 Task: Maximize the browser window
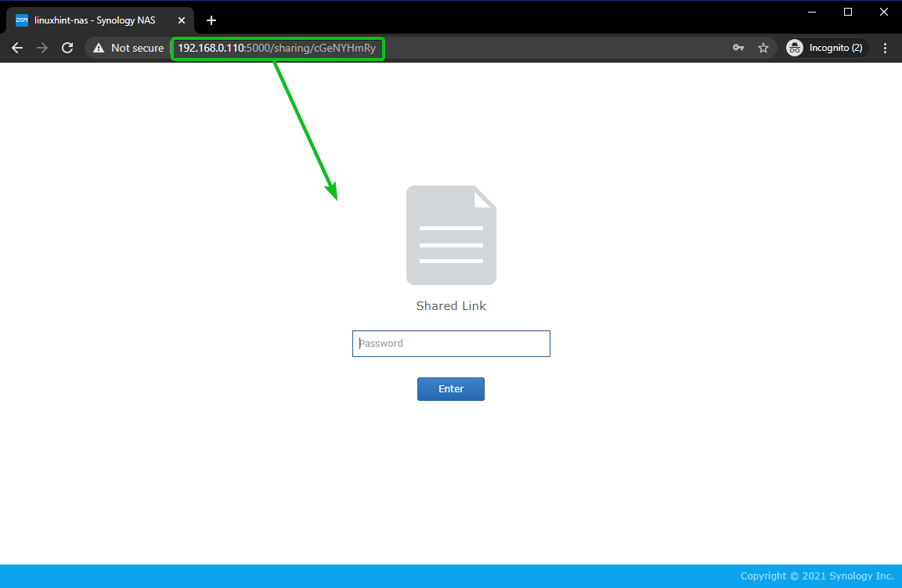point(848,12)
